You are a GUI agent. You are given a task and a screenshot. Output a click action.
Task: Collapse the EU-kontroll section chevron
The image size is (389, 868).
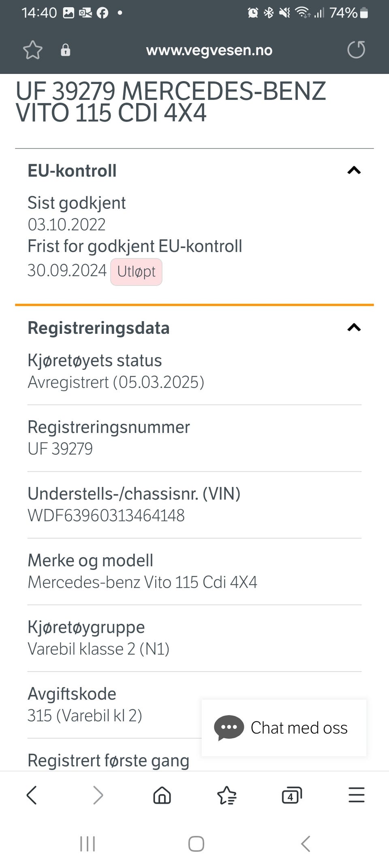[x=354, y=170]
